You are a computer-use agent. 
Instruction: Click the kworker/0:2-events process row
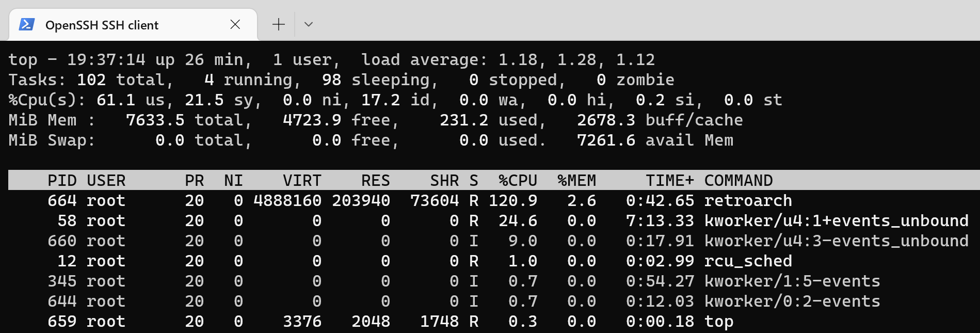click(489, 301)
